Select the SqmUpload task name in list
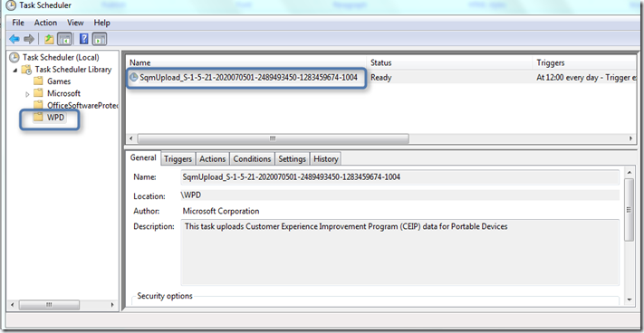 pyautogui.click(x=248, y=77)
